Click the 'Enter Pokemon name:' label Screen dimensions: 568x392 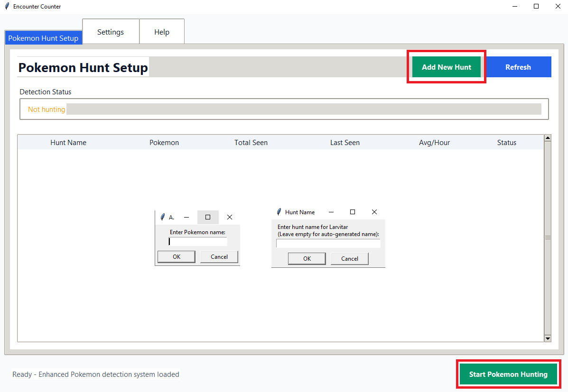click(197, 232)
